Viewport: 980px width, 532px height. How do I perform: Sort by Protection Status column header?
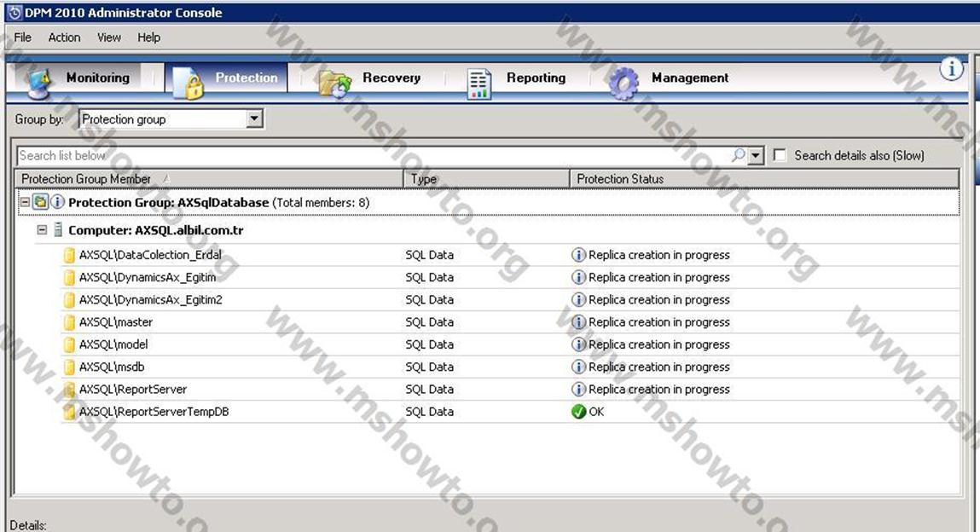[764, 178]
